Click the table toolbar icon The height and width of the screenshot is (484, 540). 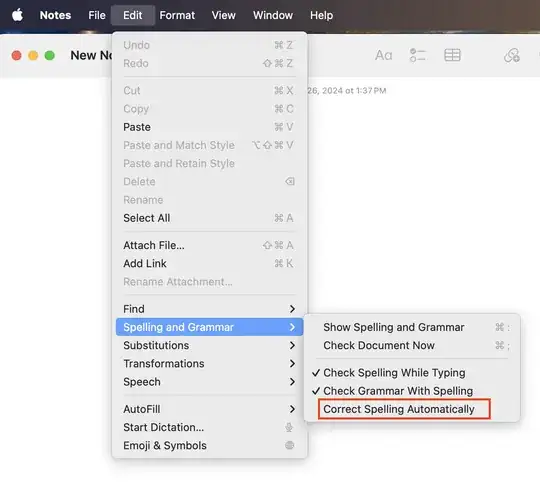452,55
